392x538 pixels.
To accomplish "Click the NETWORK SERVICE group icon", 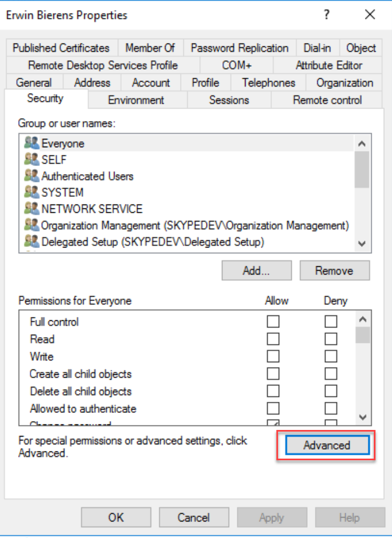I will (x=32, y=209).
